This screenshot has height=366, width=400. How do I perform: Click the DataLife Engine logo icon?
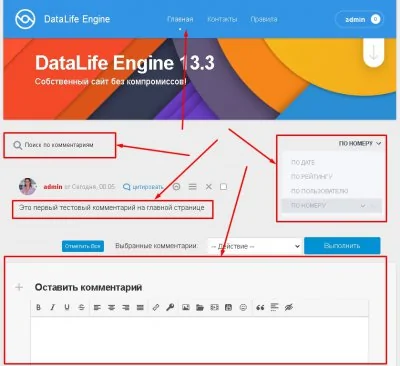point(25,19)
